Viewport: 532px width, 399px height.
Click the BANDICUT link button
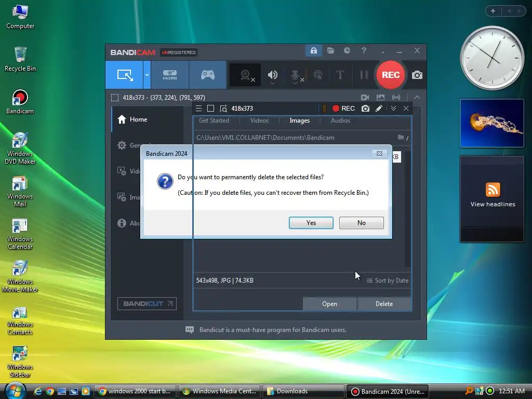[147, 303]
